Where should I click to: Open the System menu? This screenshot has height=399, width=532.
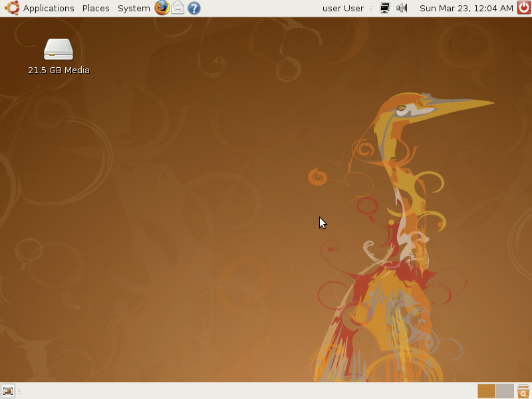pos(134,8)
